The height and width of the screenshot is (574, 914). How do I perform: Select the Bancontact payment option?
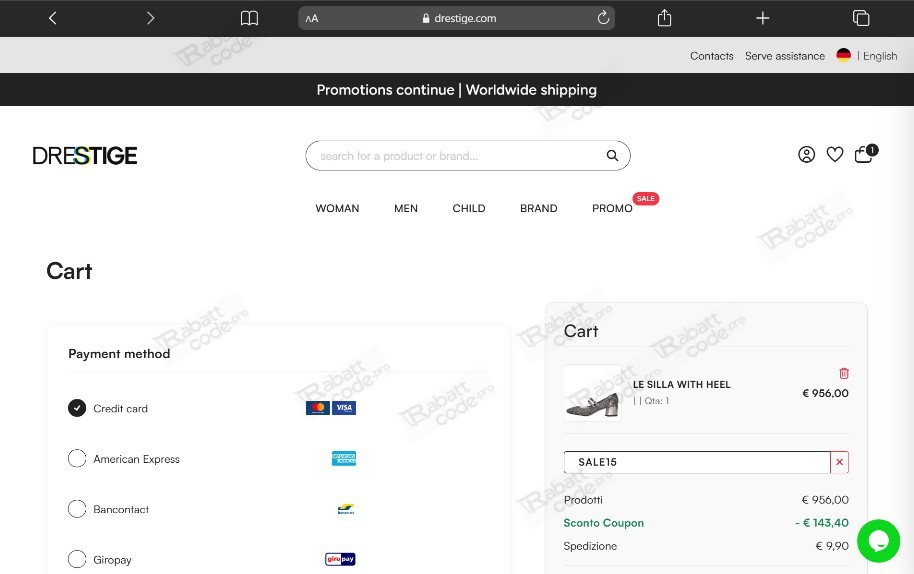point(77,509)
